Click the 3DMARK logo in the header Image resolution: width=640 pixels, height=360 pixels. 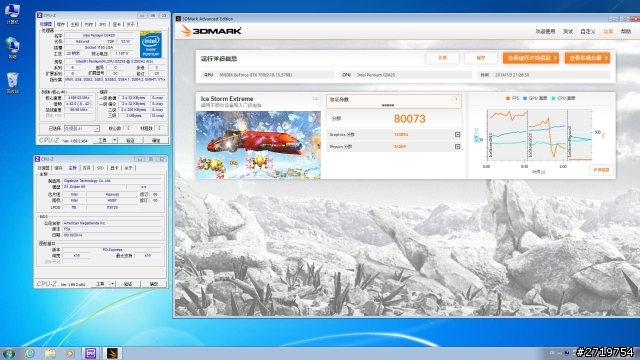click(x=211, y=31)
